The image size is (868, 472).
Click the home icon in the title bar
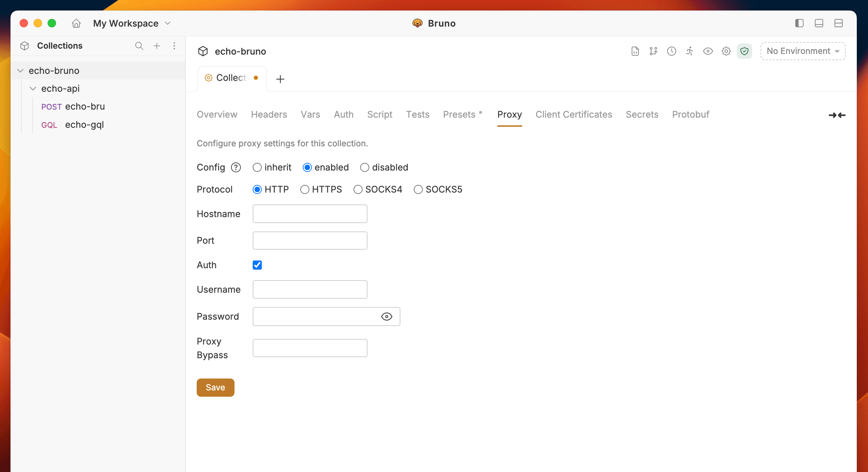click(76, 23)
